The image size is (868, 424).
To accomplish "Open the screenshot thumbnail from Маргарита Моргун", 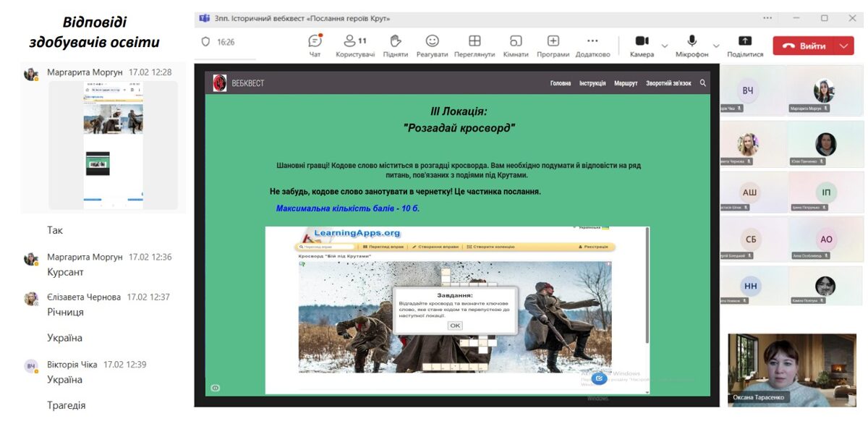I will point(113,145).
